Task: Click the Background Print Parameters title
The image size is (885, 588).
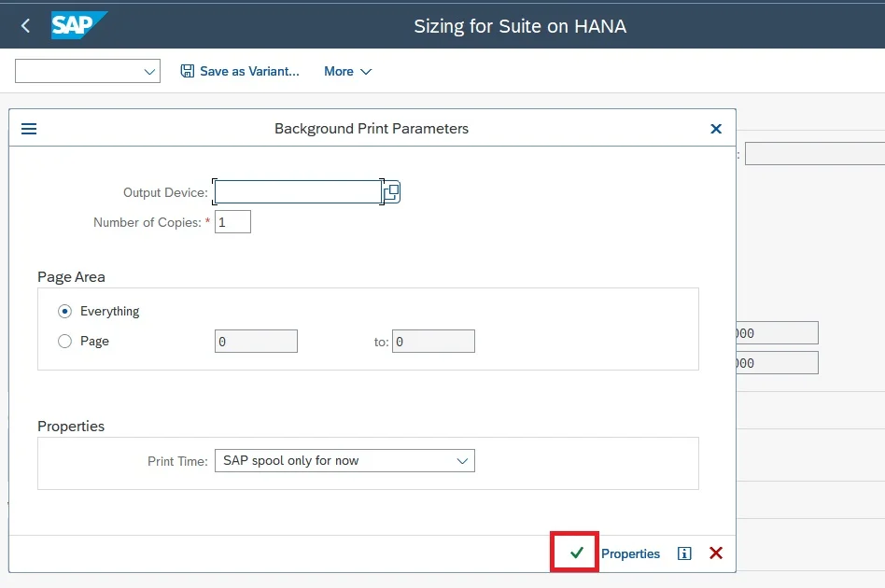Action: pos(372,129)
